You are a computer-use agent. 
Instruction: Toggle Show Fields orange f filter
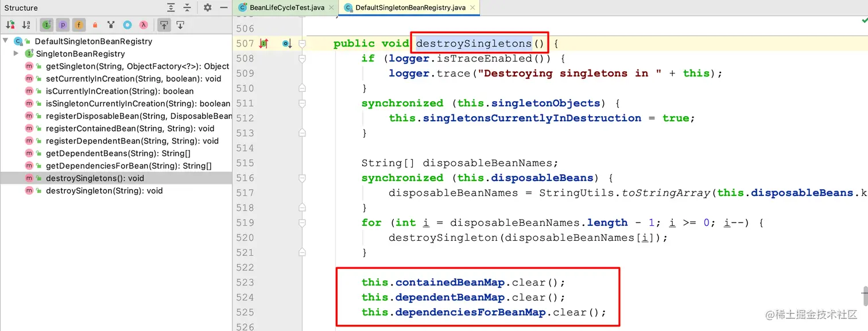[x=79, y=25]
